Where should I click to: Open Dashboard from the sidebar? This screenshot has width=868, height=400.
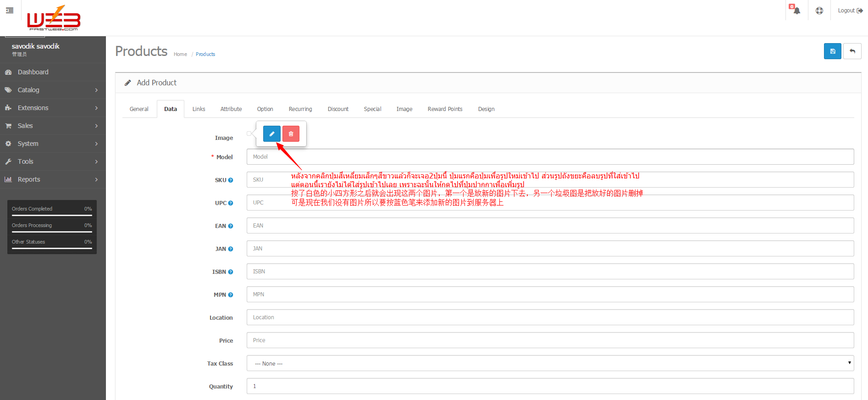point(53,72)
